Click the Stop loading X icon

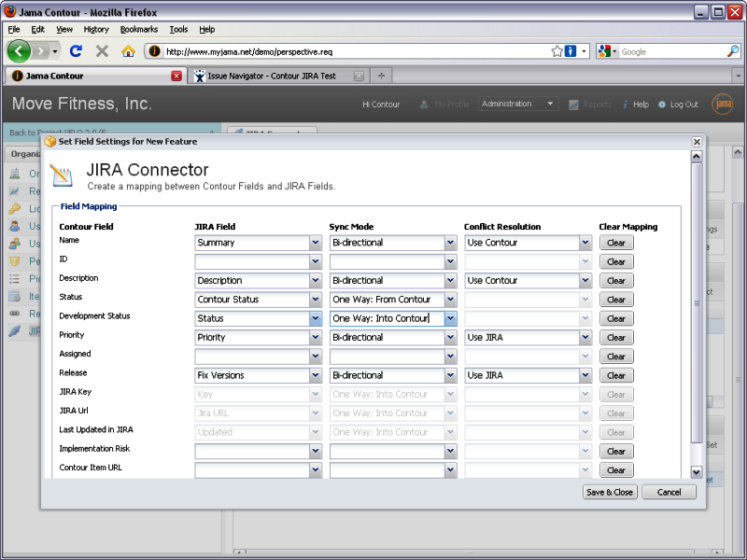click(x=102, y=51)
